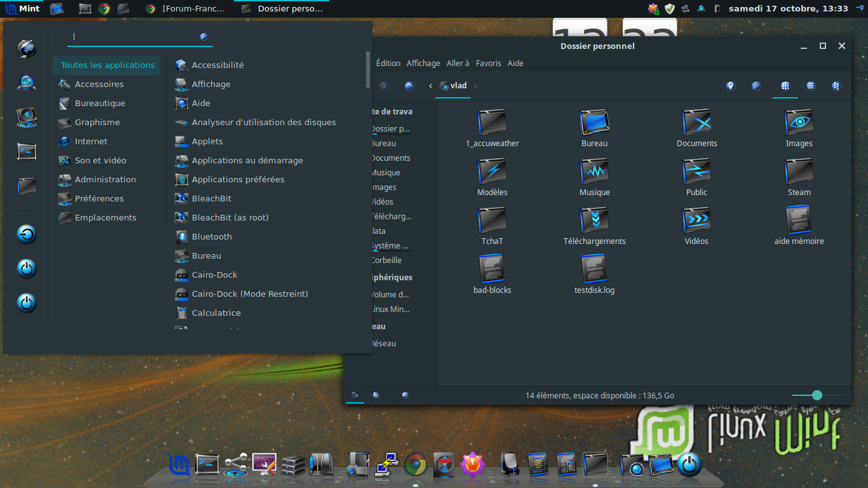This screenshot has width=868, height=488.
Task: Click the power button in the dock
Action: click(689, 465)
